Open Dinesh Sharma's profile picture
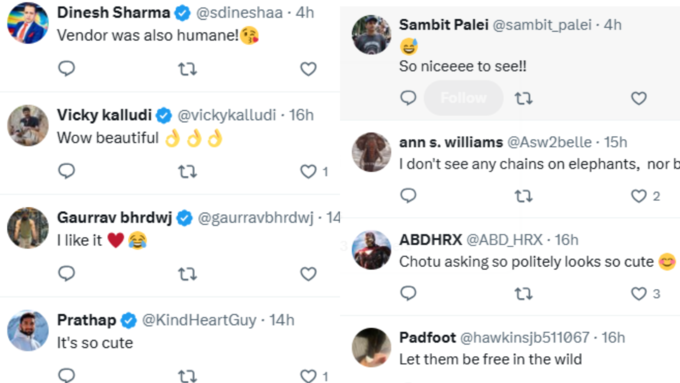Image resolution: width=680 pixels, height=383 pixels. click(28, 23)
